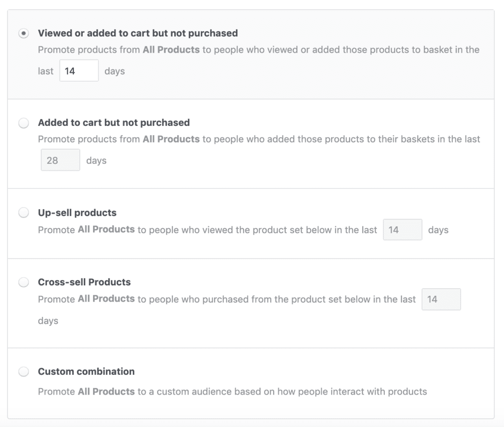Open "All Products" in Added to cart description
504x427 pixels.
[x=171, y=139]
